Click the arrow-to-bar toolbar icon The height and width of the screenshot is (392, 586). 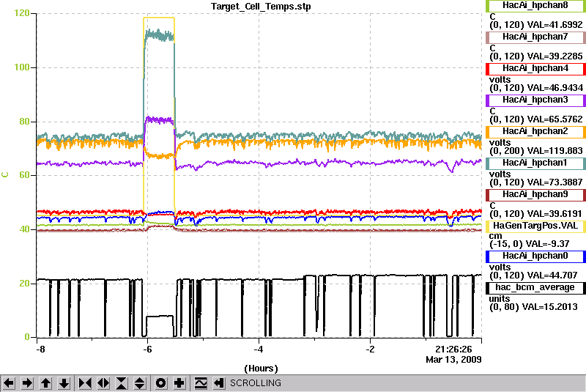(x=219, y=383)
